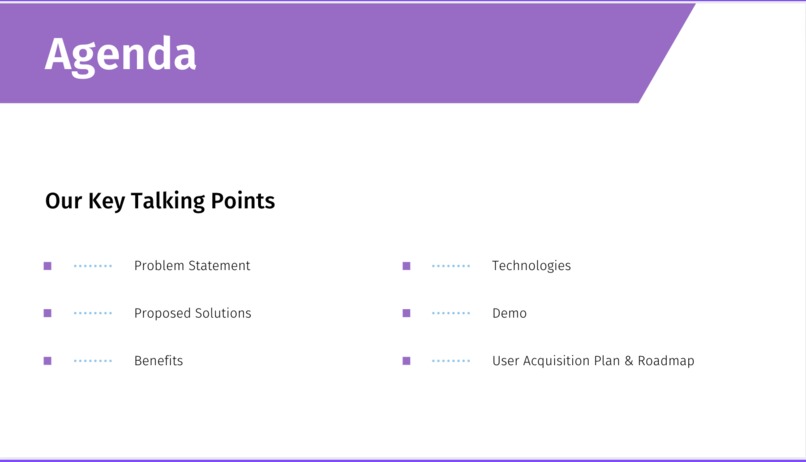The image size is (806, 462).
Task: Click purple square bullet beside Problem Statement
Action: [47, 266]
